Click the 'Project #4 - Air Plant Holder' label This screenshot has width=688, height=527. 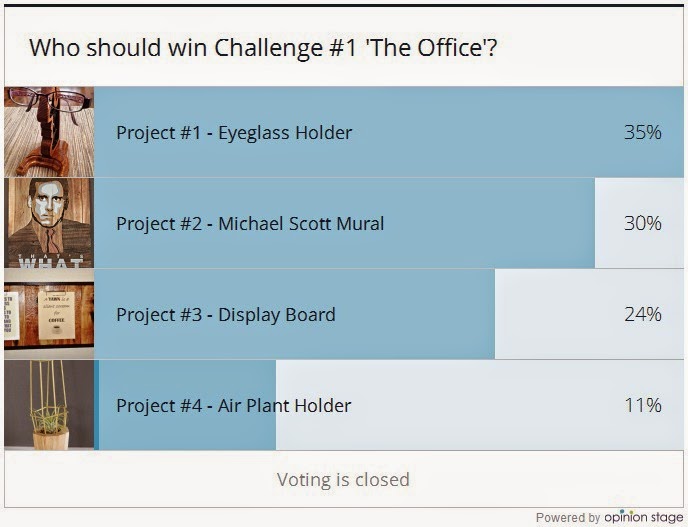234,405
